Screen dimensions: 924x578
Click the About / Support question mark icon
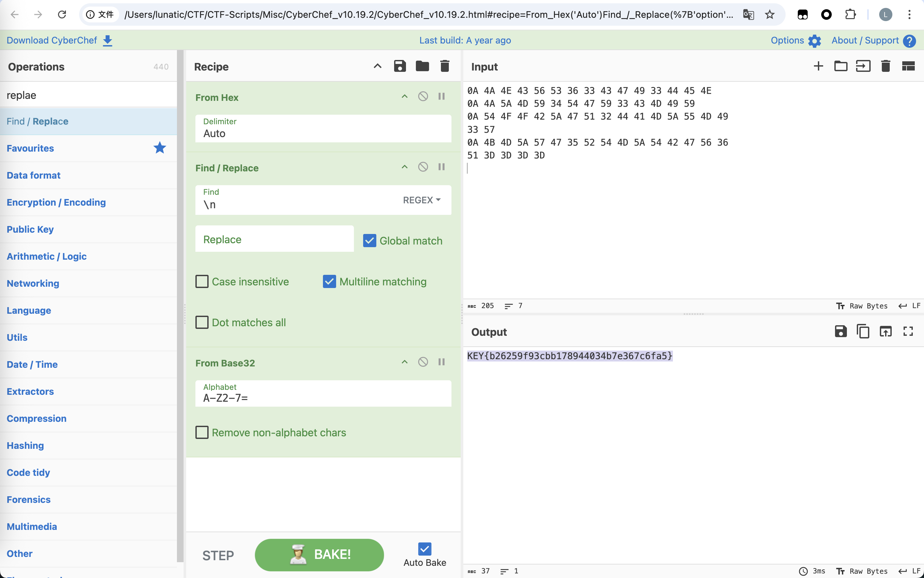910,41
